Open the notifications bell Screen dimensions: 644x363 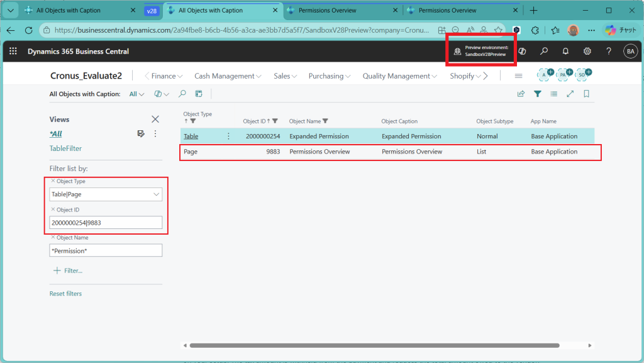coord(565,52)
